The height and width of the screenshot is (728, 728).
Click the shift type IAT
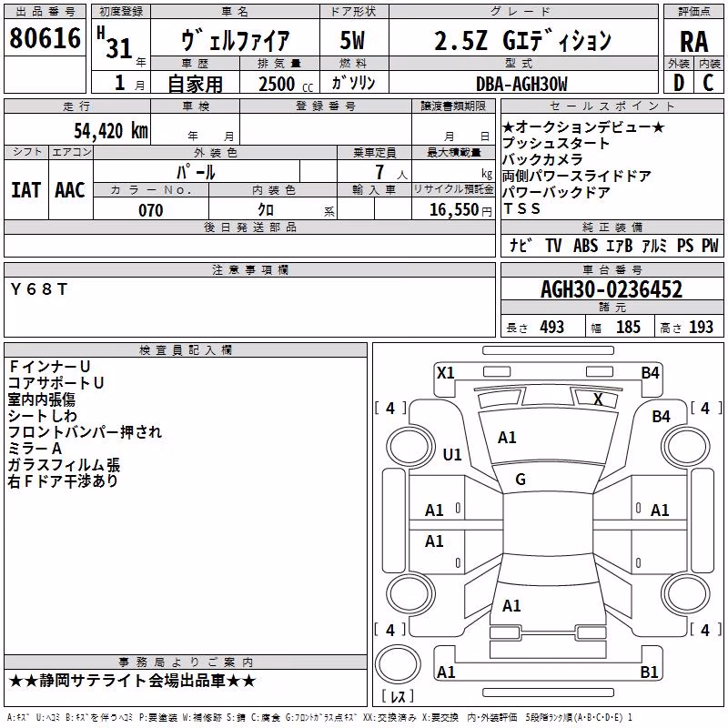[25, 190]
